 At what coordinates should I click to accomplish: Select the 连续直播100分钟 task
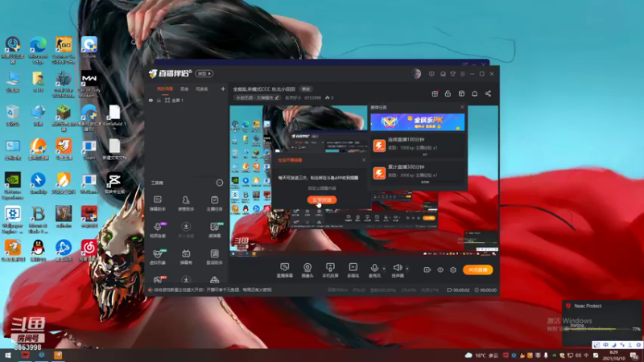click(x=418, y=146)
